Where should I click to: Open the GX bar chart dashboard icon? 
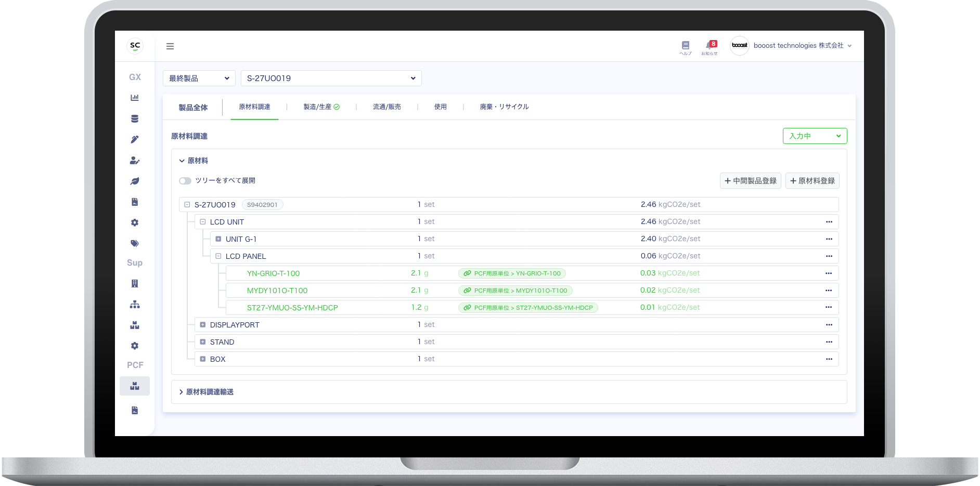click(135, 98)
